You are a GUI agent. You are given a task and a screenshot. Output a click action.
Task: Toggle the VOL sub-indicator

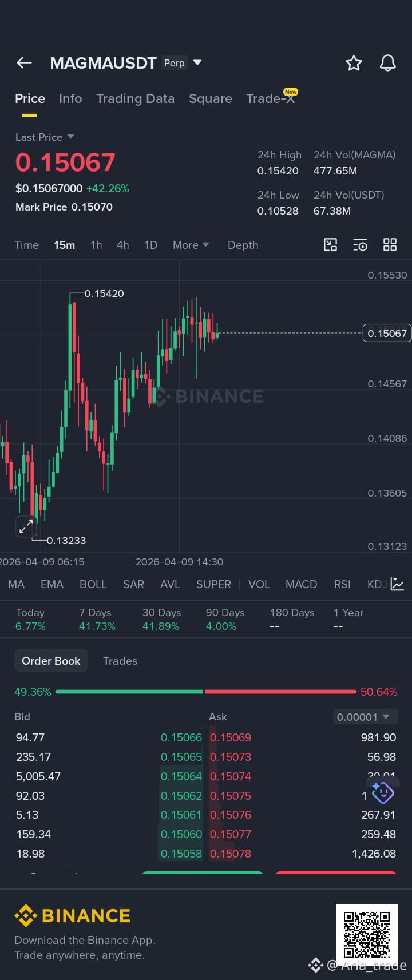point(259,584)
